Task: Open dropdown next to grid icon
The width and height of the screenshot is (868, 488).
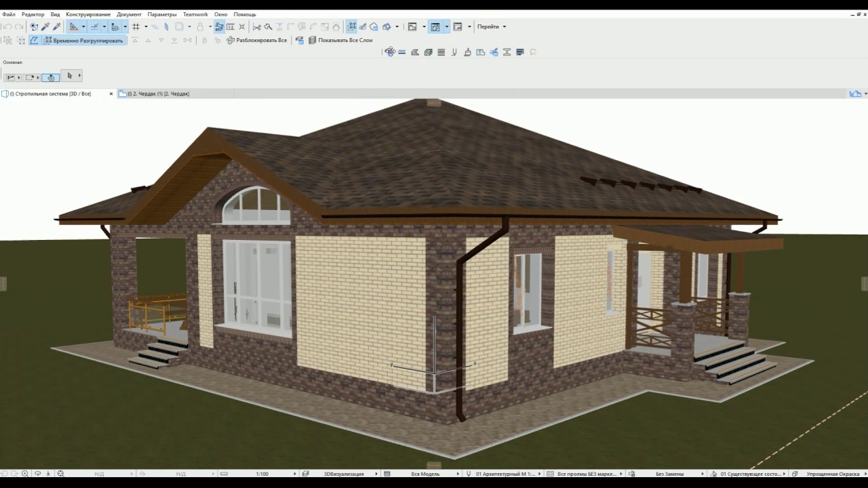Action: (146, 27)
